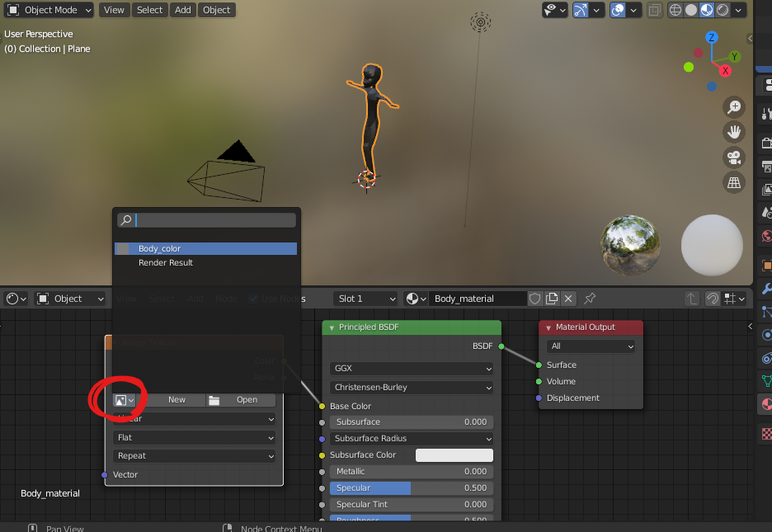Screen dimensions: 772x532
Task: Choose Render Result from image list
Action: pyautogui.click(x=206, y=262)
